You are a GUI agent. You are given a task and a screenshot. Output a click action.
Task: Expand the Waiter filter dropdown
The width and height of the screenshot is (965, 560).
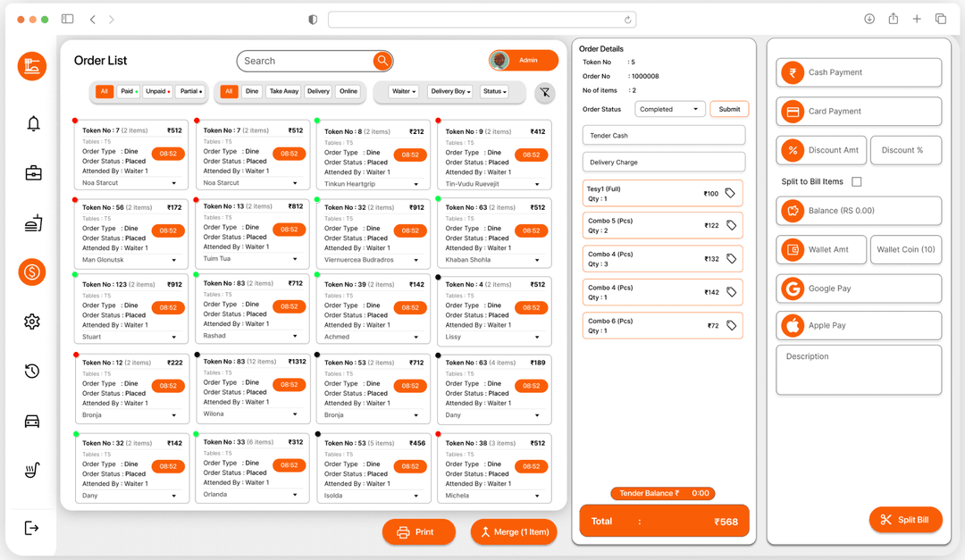pyautogui.click(x=404, y=91)
